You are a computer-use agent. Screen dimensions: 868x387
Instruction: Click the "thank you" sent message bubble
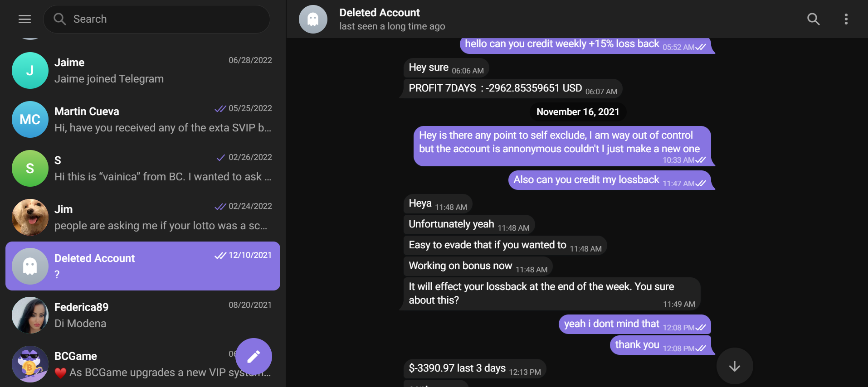point(661,345)
